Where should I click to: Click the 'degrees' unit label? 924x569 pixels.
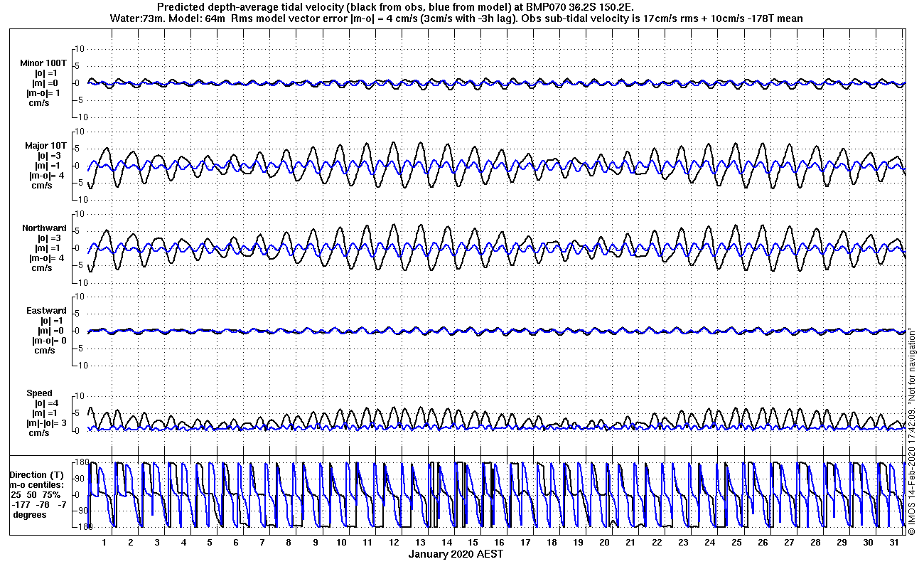[30, 514]
